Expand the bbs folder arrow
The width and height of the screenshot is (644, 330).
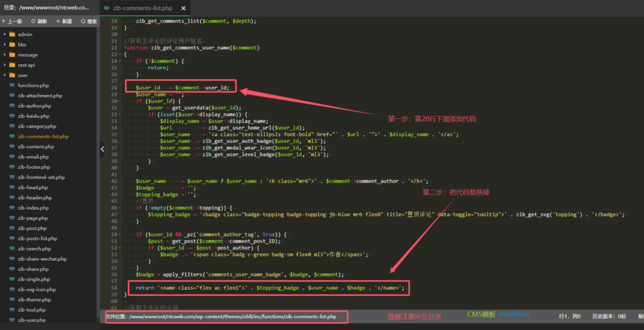coord(4,45)
